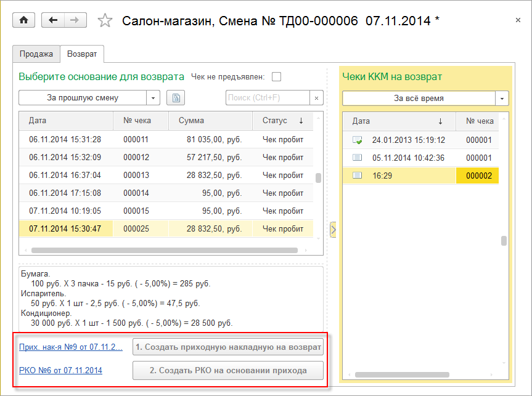
Task: Open the 'За прошлую смену' dropdown
Action: (x=153, y=98)
